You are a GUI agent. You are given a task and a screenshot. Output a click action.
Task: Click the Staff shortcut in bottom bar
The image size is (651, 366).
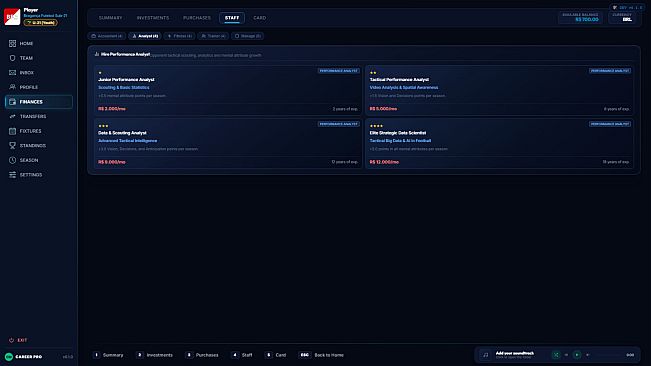point(242,355)
